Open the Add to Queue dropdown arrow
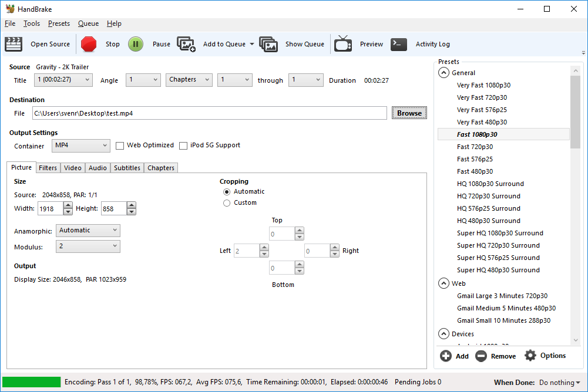588x392 pixels. coord(252,44)
